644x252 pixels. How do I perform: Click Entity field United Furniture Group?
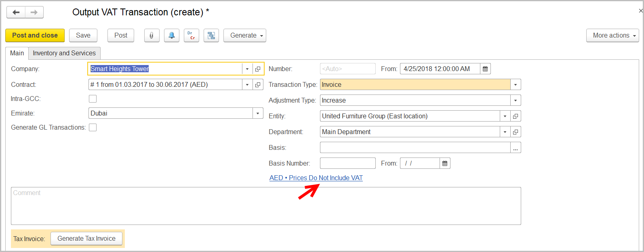410,116
